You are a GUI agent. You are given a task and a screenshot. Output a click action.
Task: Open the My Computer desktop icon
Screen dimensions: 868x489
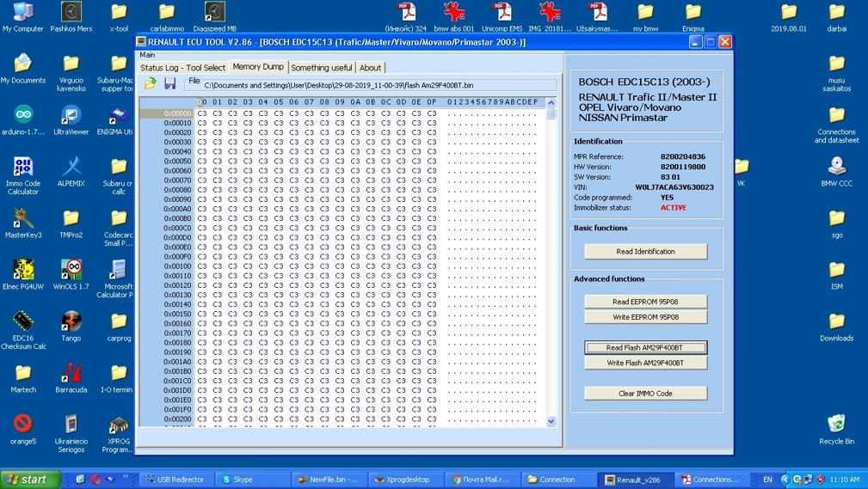point(22,17)
